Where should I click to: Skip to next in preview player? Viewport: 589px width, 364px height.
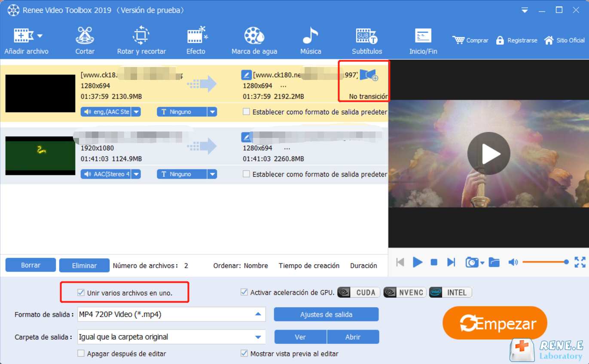pyautogui.click(x=451, y=262)
